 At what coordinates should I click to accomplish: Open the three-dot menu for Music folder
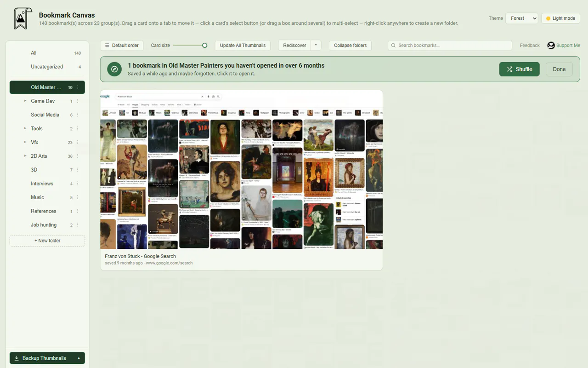tap(77, 198)
